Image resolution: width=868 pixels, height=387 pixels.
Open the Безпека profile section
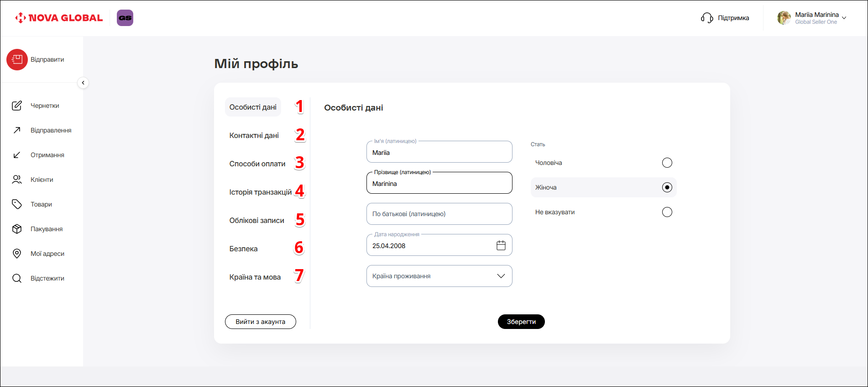tap(243, 249)
